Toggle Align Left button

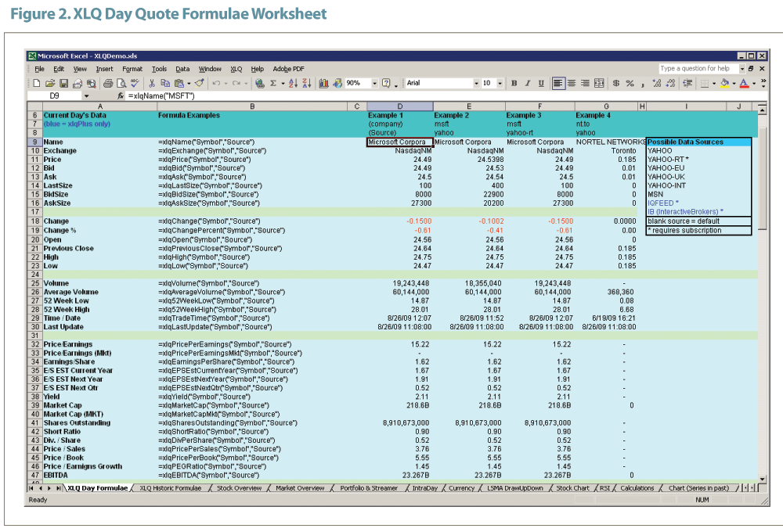click(x=557, y=84)
